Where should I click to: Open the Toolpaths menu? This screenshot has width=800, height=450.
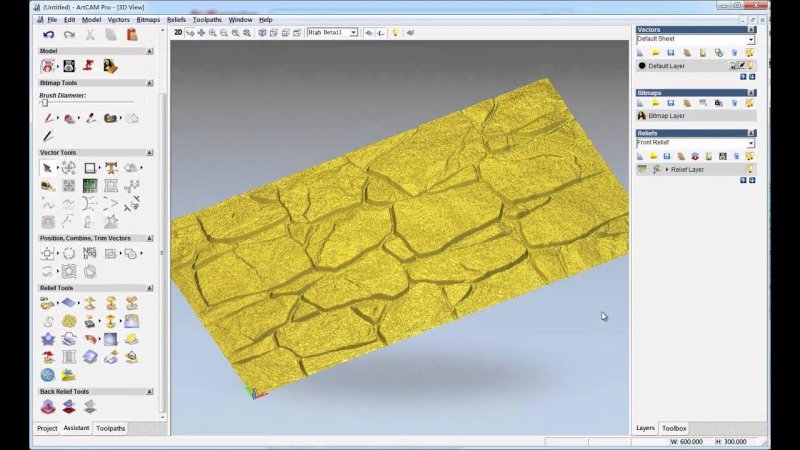coord(207,19)
